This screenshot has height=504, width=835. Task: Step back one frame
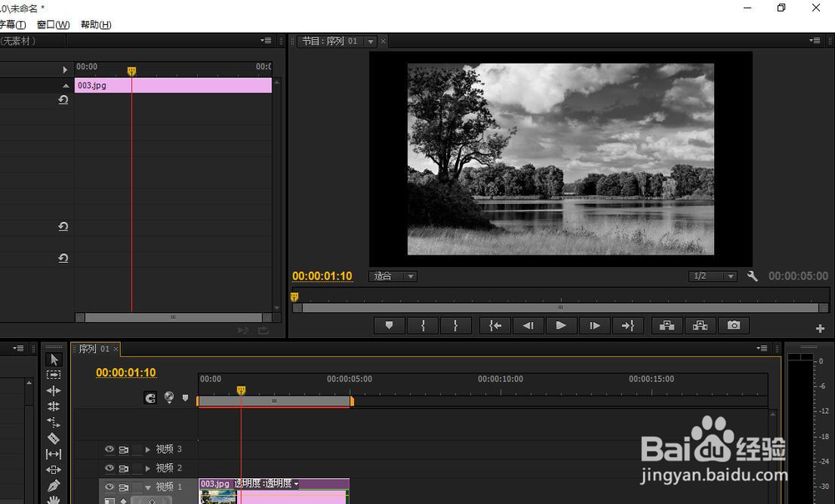[x=528, y=325]
